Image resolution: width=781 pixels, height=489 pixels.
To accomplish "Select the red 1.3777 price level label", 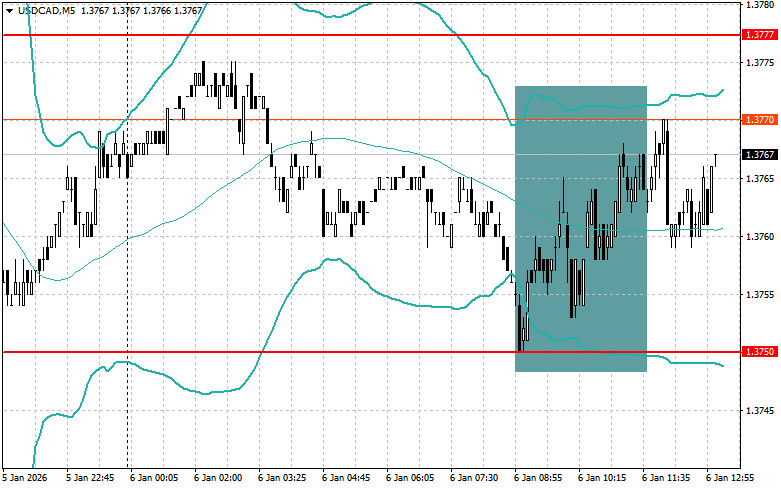I will [760, 35].
